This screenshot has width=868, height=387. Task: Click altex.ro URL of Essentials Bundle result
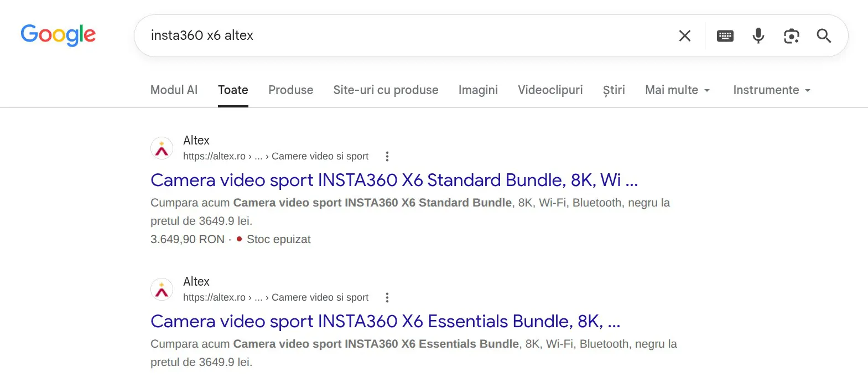276,297
